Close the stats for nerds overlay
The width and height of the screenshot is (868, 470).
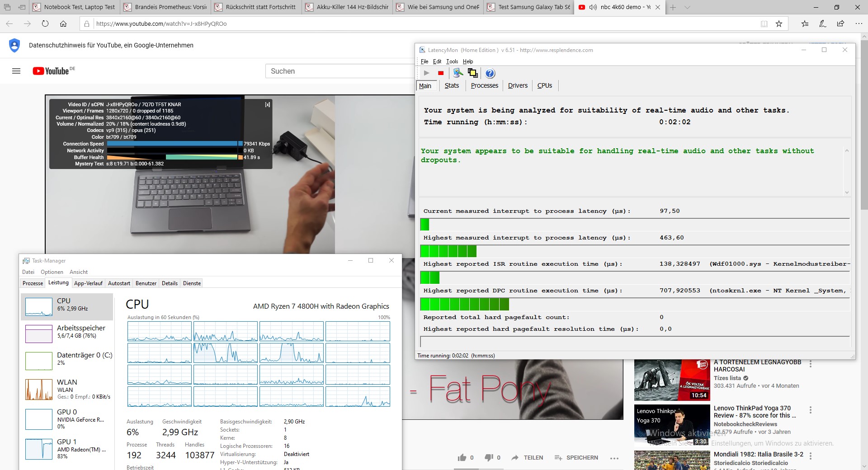tap(268, 104)
